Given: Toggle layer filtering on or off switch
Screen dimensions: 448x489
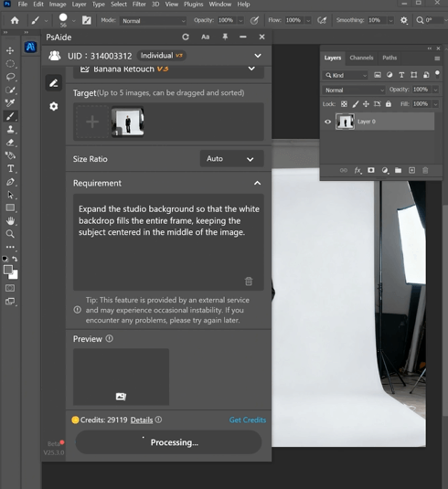Looking at the screenshot, I should [437, 74].
